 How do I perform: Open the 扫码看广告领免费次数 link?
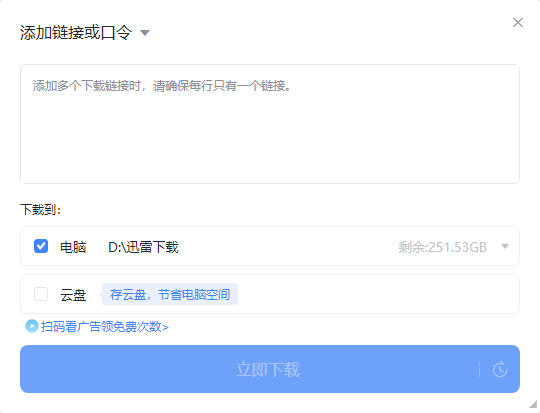tap(105, 327)
